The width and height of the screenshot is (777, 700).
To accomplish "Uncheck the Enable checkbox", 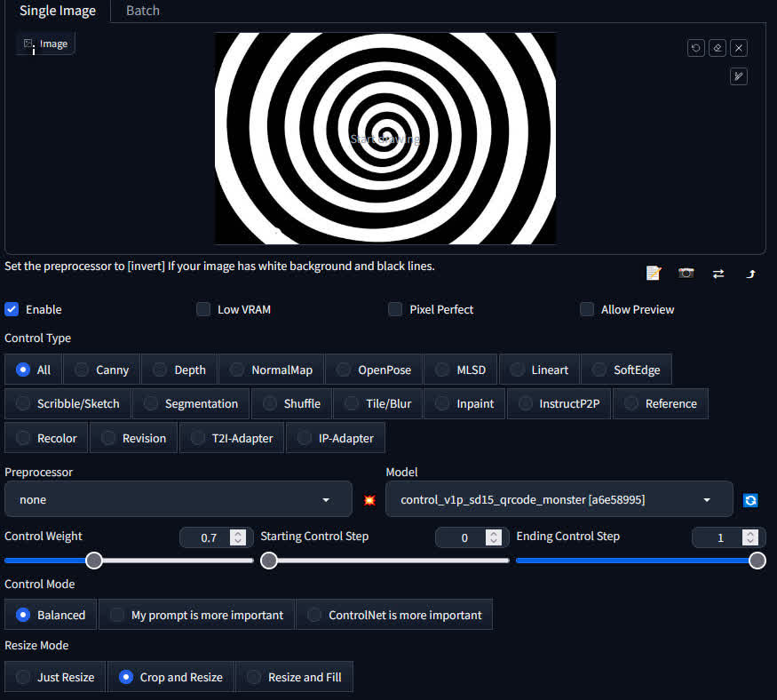I will click(12, 309).
